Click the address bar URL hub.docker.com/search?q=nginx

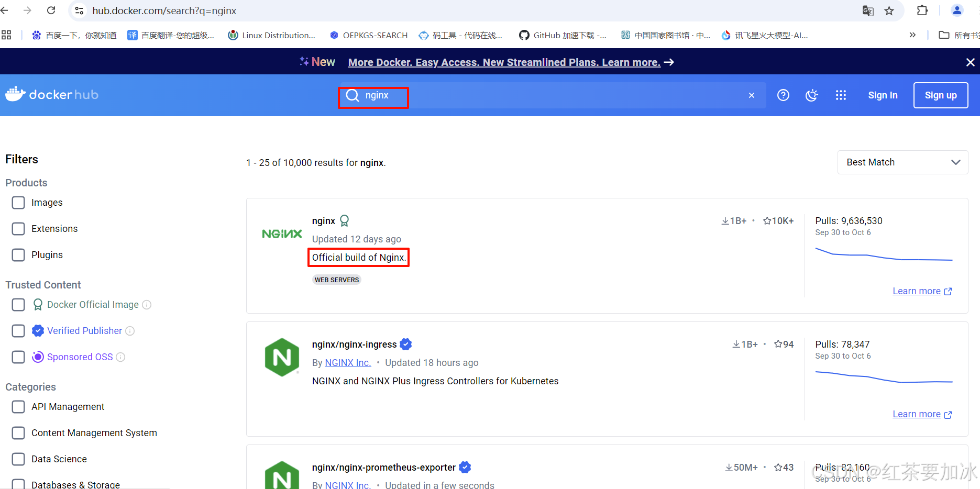(x=164, y=10)
